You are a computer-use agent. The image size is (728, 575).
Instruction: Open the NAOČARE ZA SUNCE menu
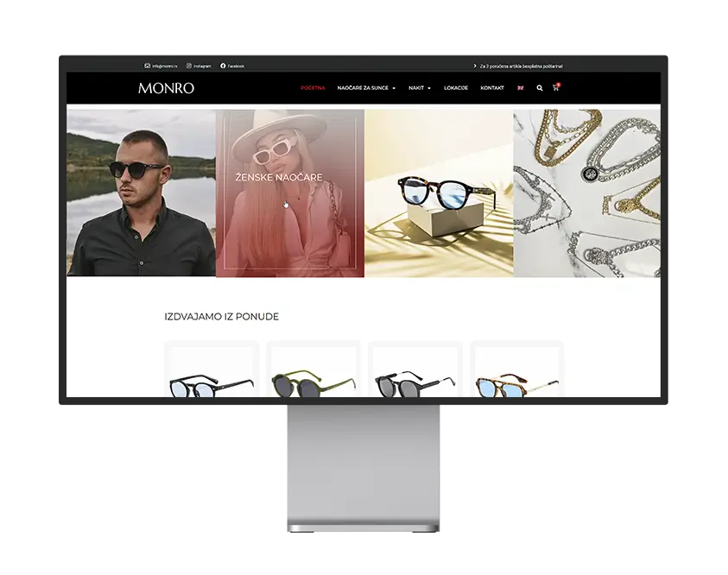pos(363,88)
